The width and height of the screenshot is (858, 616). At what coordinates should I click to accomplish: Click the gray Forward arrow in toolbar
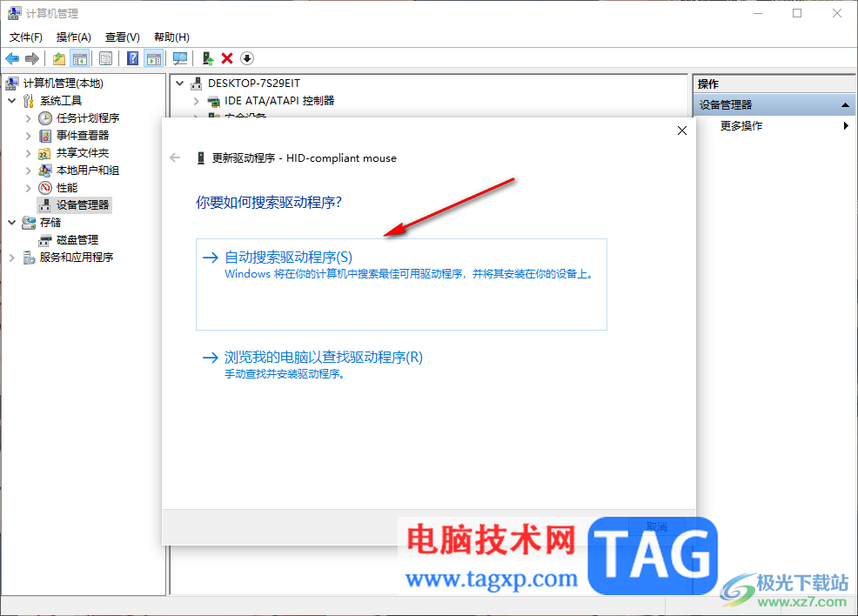click(x=32, y=58)
